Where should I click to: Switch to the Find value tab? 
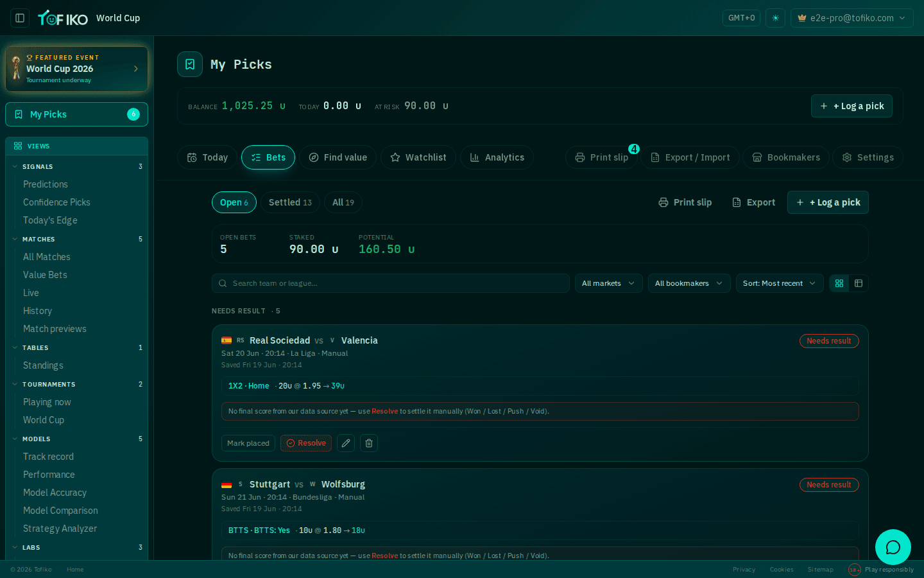click(x=338, y=157)
